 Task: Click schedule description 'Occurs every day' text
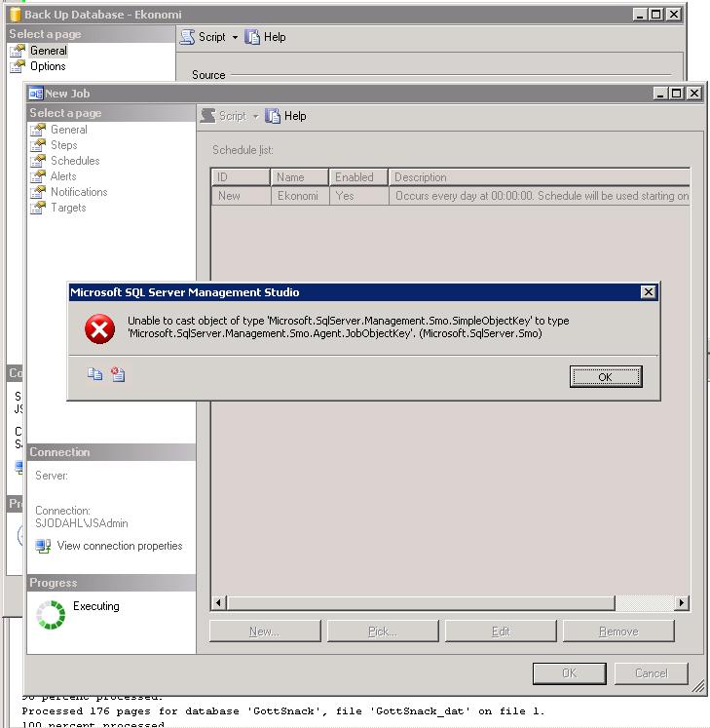(x=542, y=196)
